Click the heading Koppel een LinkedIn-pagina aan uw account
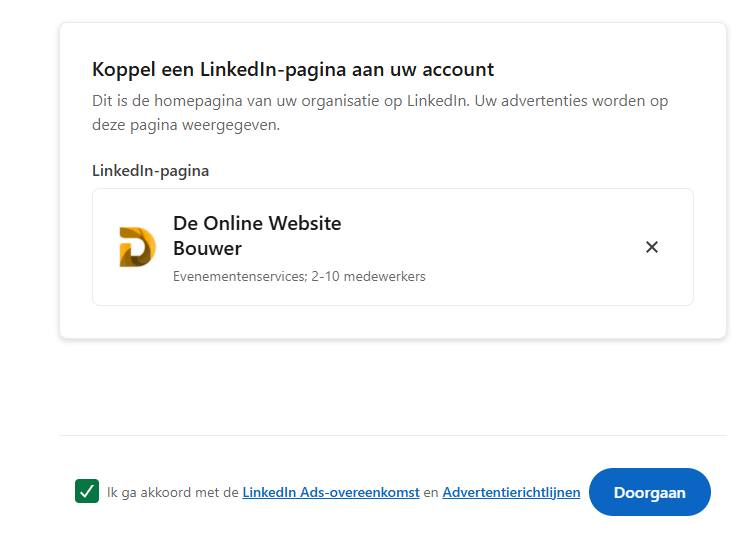Viewport: 754px width, 541px height. pos(293,70)
